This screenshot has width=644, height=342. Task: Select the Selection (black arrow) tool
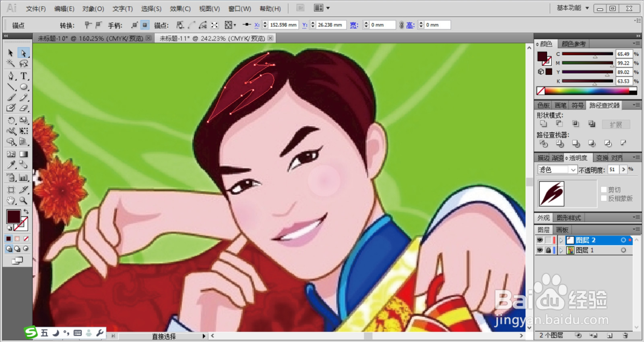11,53
